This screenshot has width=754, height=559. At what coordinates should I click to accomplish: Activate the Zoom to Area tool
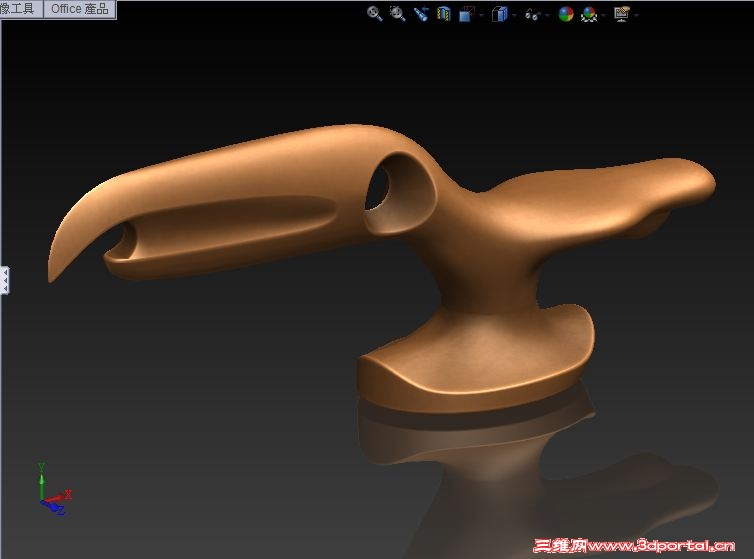tap(397, 14)
